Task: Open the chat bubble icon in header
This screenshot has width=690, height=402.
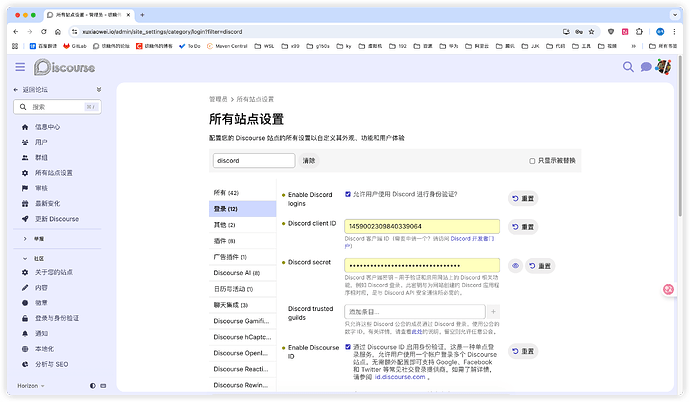Action: pos(646,67)
